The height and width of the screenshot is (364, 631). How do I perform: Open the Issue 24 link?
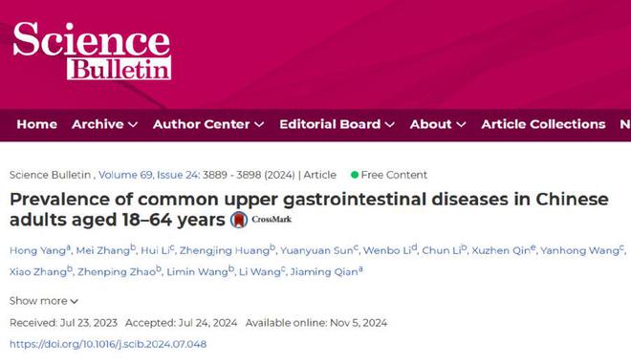(178, 175)
